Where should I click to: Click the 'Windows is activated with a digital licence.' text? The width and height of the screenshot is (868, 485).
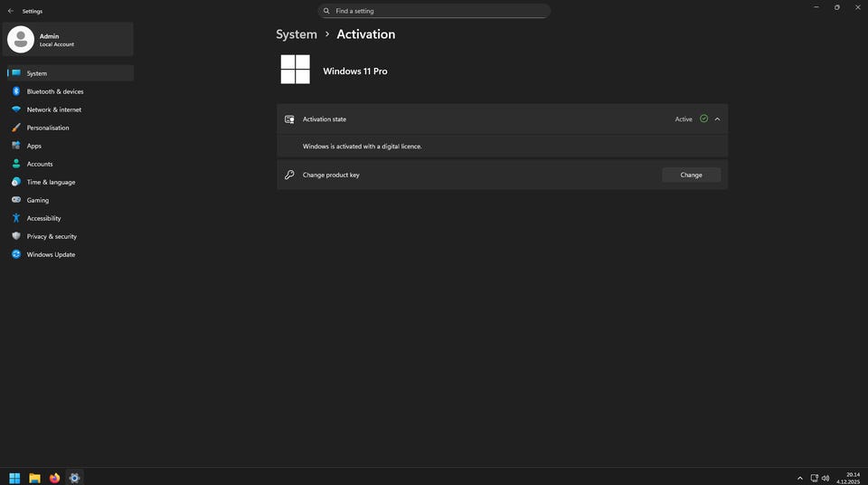tap(362, 147)
